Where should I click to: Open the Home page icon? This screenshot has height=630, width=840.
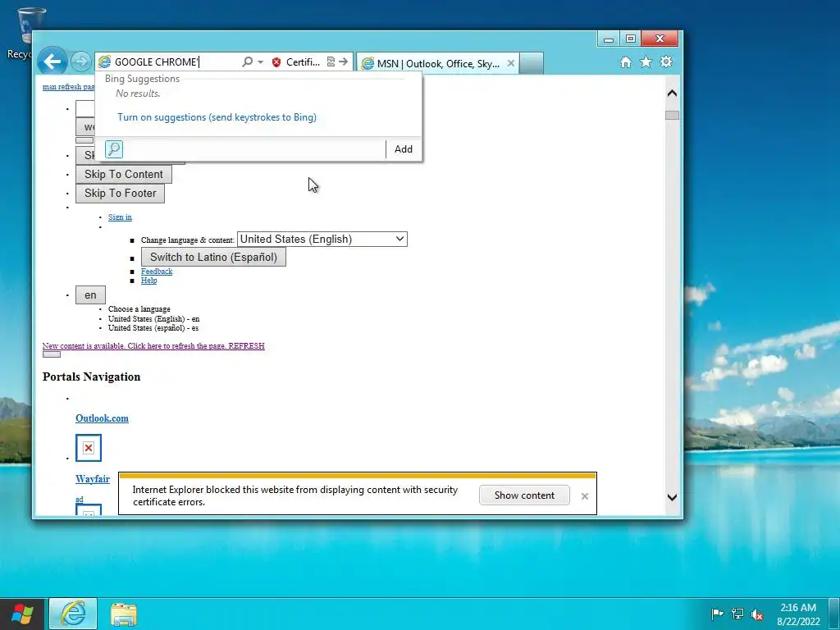625,62
